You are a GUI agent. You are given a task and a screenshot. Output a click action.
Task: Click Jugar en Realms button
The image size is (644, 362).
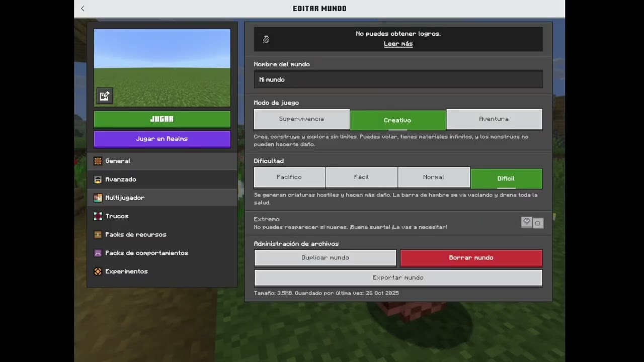[x=162, y=139]
